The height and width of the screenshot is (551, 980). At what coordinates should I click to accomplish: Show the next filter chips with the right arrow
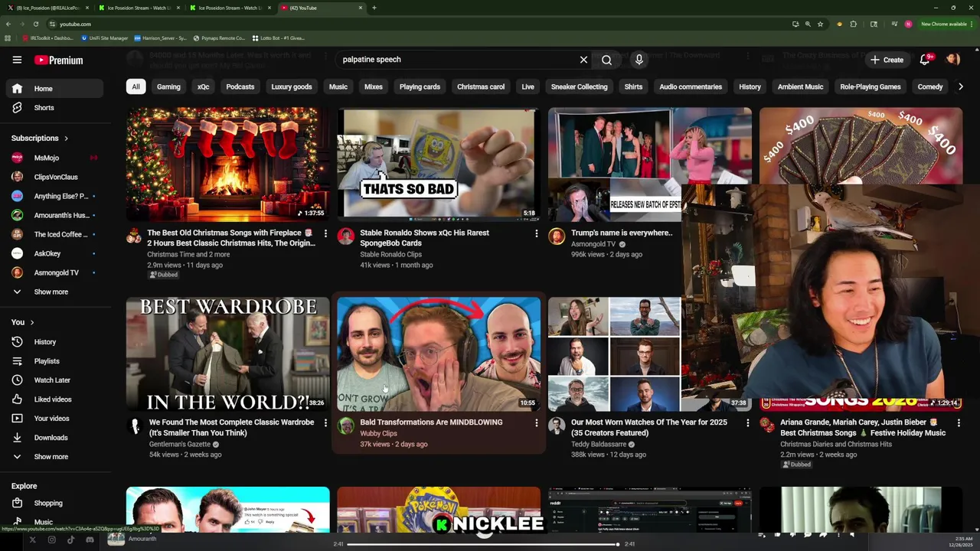960,86
